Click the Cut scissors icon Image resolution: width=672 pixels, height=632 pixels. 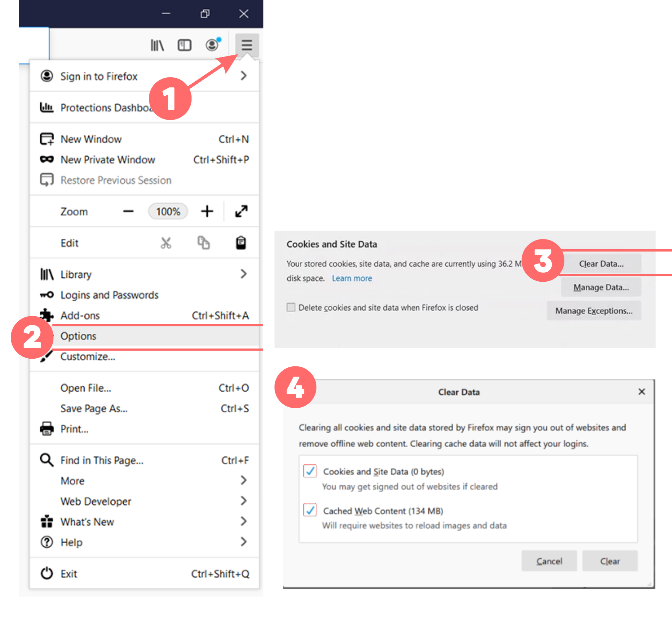click(166, 243)
